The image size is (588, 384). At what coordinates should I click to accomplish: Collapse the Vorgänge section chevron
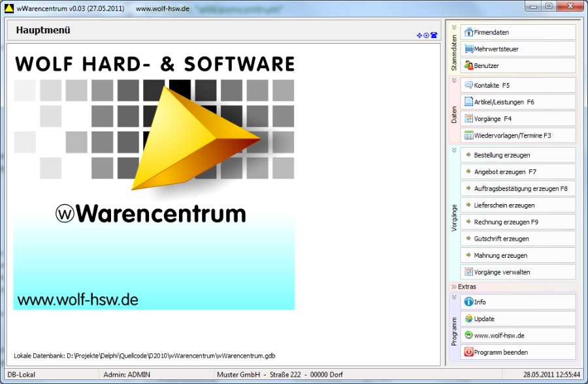(x=454, y=150)
